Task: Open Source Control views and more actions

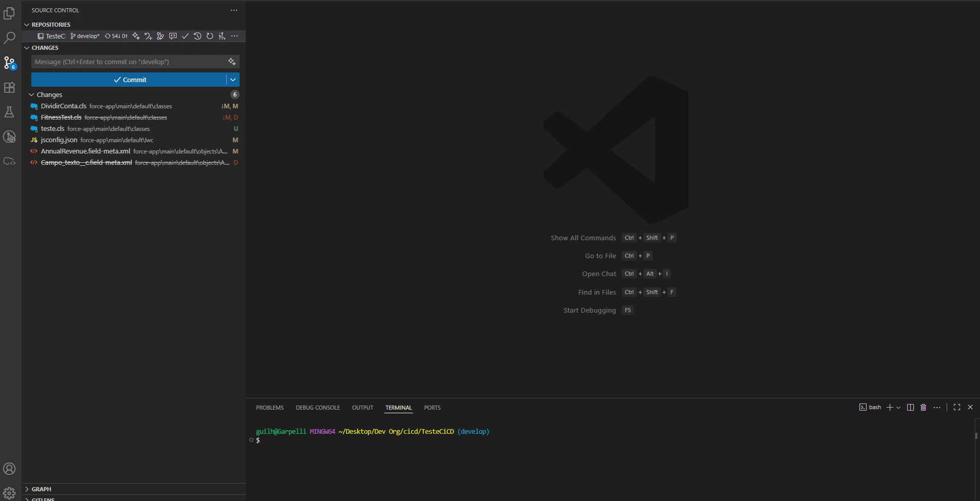Action: tap(234, 10)
